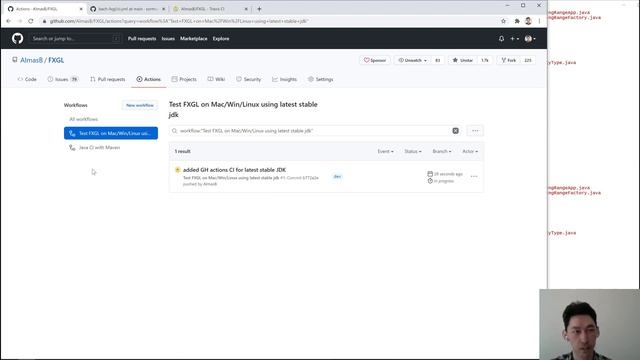Image resolution: width=640 pixels, height=360 pixels.
Task: Open Pull requests in top navigation
Action: tap(142, 38)
